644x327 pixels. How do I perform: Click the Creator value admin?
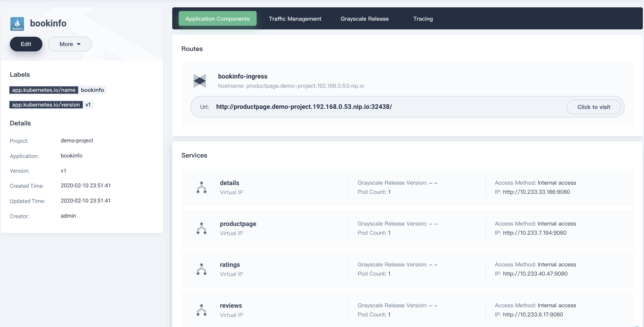click(x=68, y=216)
